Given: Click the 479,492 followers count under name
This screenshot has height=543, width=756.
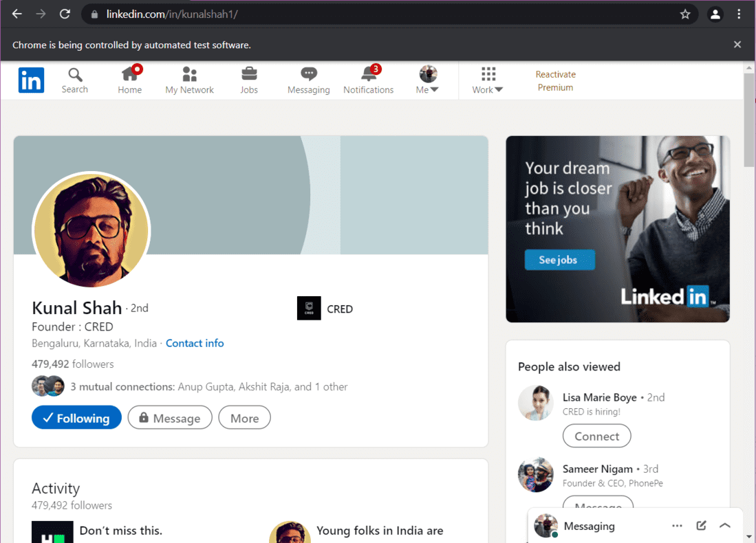Looking at the screenshot, I should 73,364.
